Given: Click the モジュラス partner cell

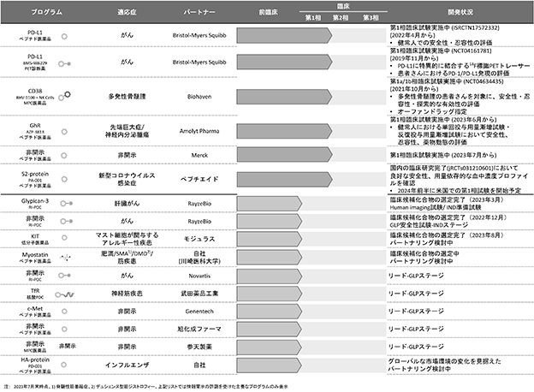Looking at the screenshot, I should pyautogui.click(x=199, y=239).
